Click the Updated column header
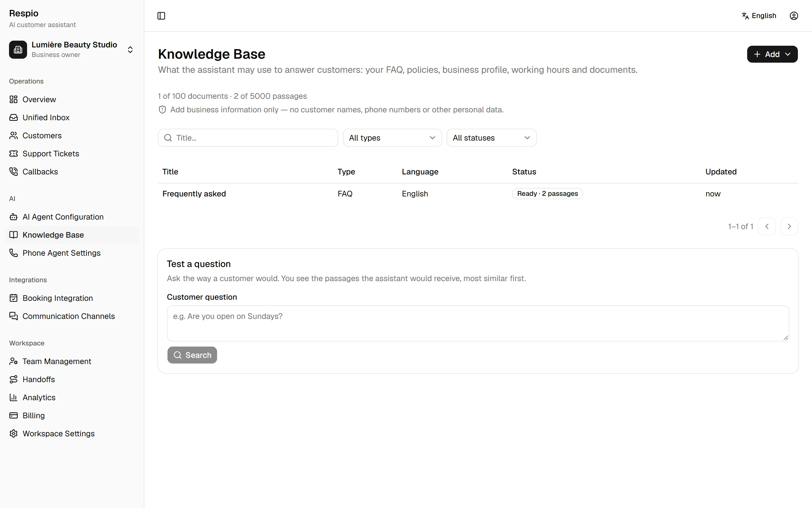The width and height of the screenshot is (812, 508). [721, 172]
